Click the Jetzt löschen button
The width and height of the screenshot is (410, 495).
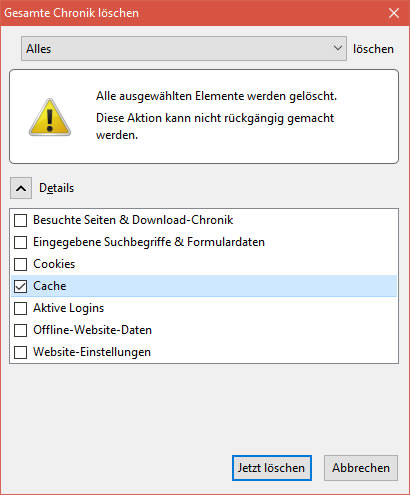(x=272, y=468)
